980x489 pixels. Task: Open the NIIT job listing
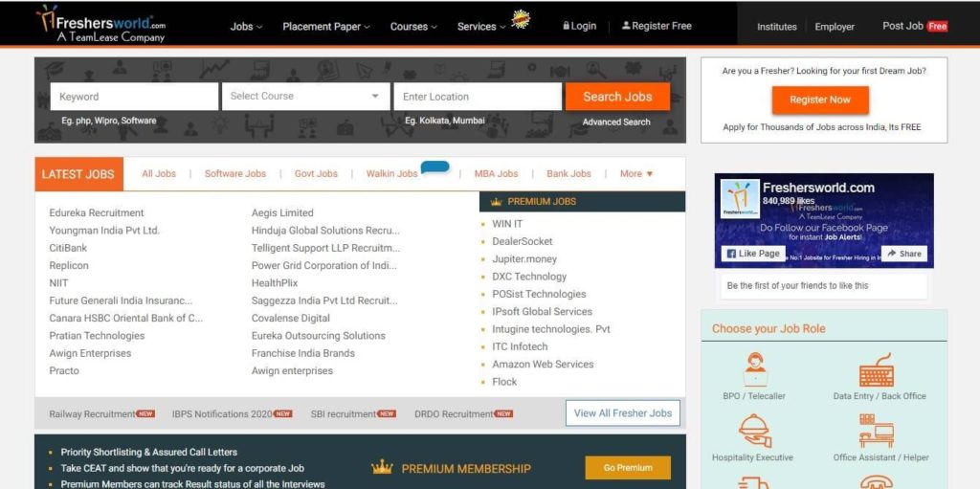(x=58, y=282)
